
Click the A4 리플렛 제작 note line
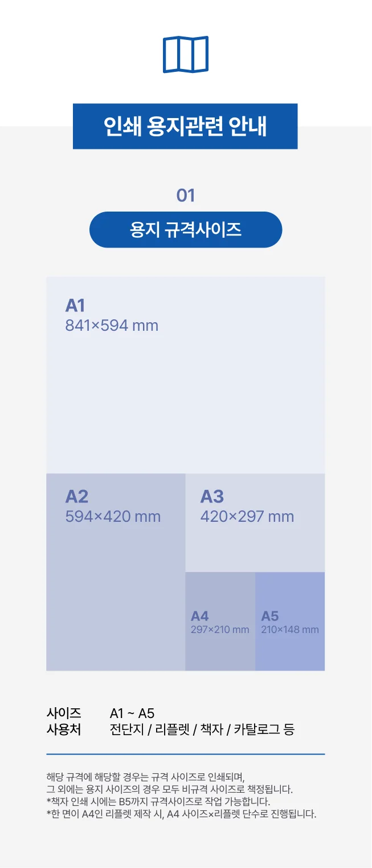[x=181, y=814]
